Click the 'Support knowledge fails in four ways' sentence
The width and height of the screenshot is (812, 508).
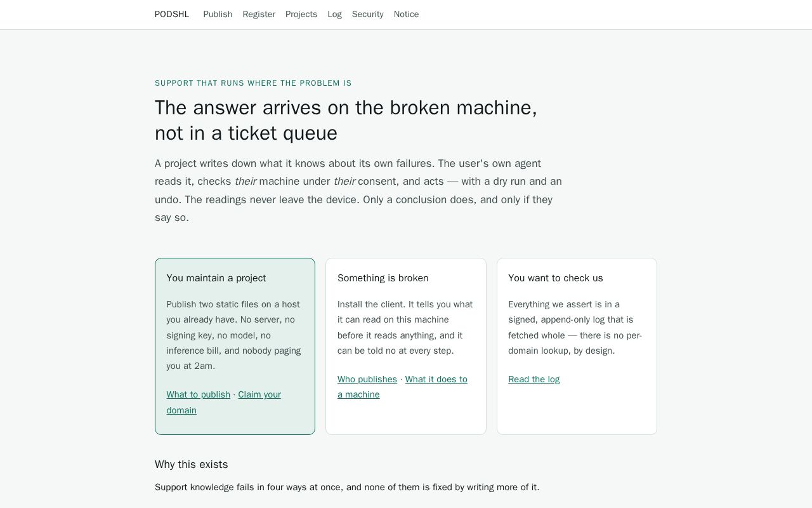347,487
